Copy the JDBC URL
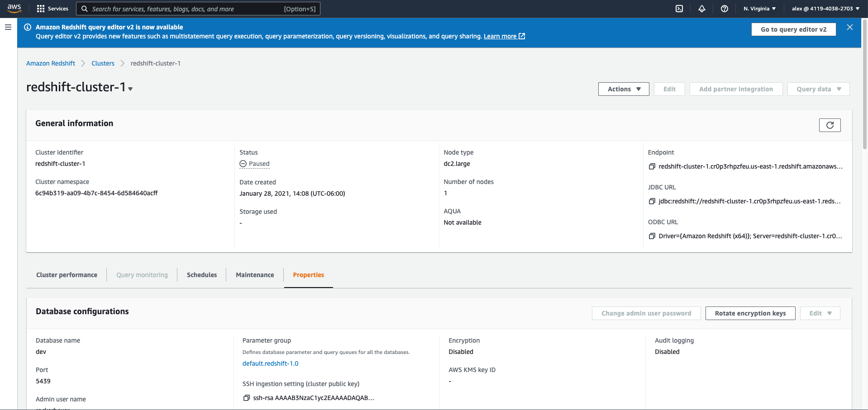 point(652,202)
